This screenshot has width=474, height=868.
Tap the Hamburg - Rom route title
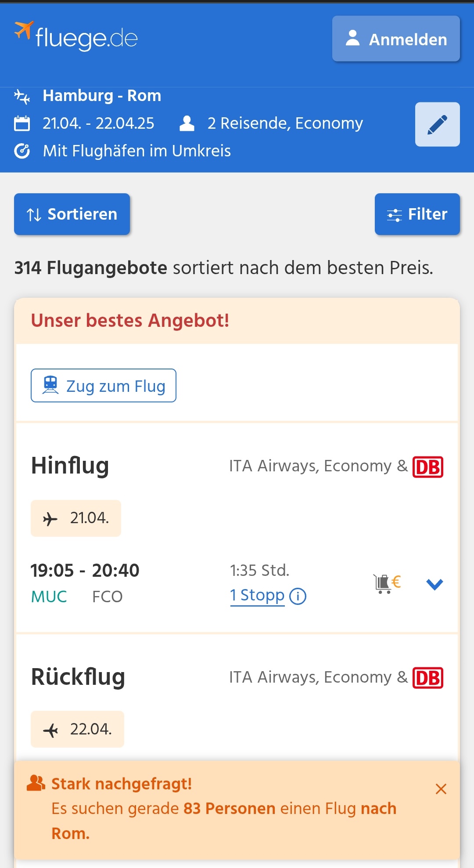tap(102, 96)
